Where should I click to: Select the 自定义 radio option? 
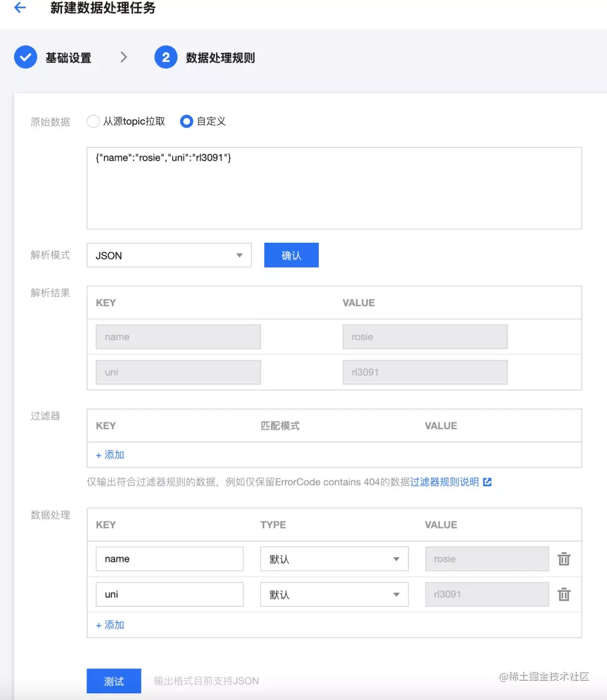[x=186, y=121]
